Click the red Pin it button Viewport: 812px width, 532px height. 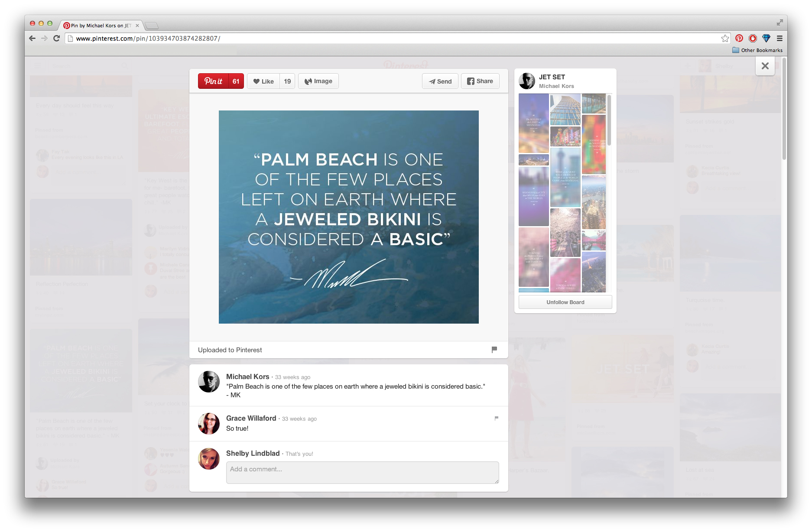click(x=213, y=81)
